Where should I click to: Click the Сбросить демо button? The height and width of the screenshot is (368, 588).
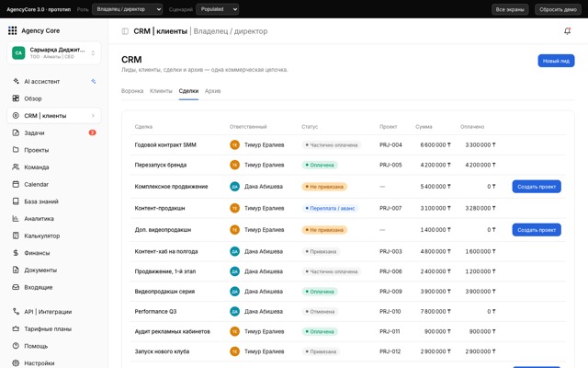click(x=558, y=9)
